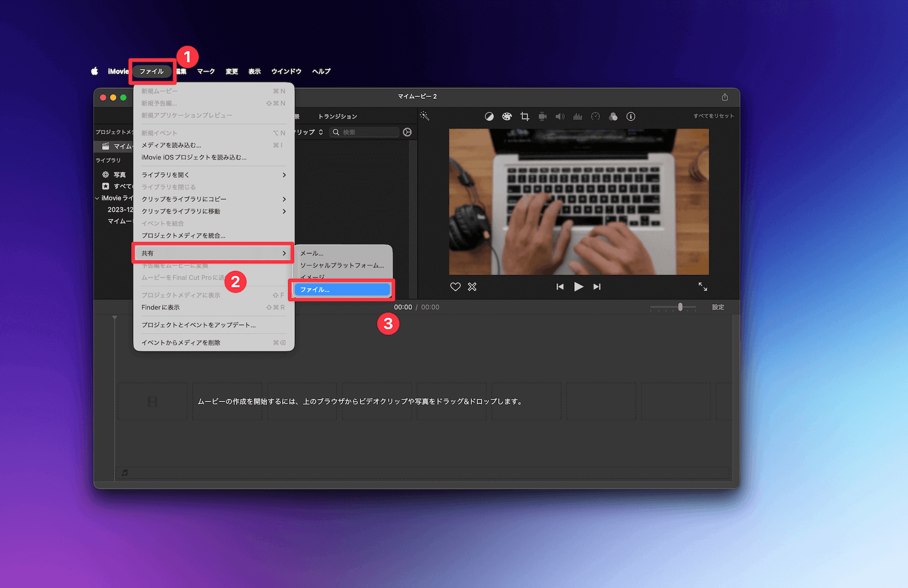Choose イベントからメディアを削除
Screen dimensions: 908x588
[x=213, y=342]
